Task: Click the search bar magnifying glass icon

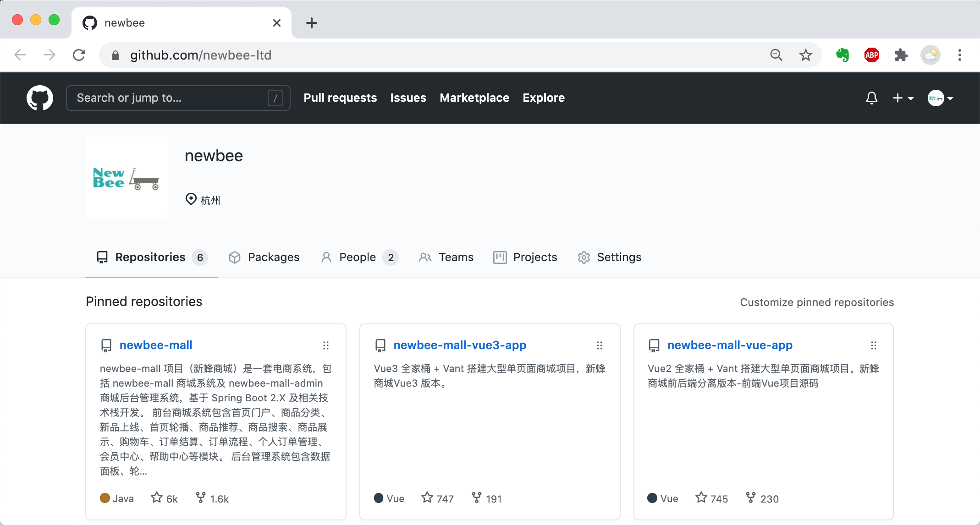Action: tap(776, 55)
